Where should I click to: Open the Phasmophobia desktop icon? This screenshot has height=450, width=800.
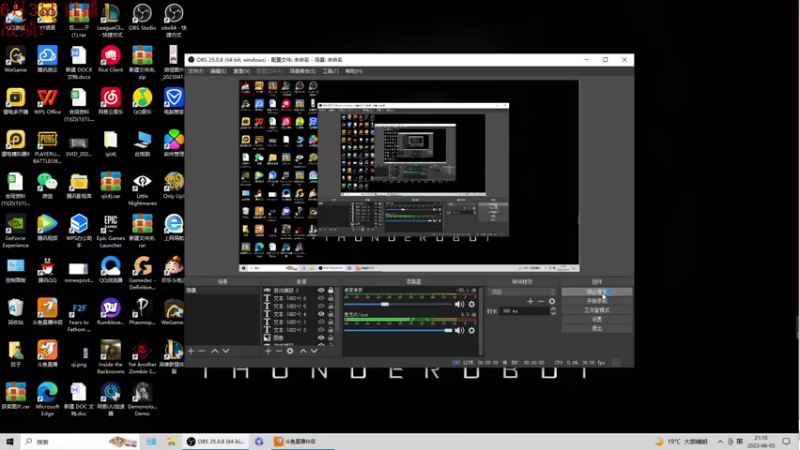pos(142,312)
